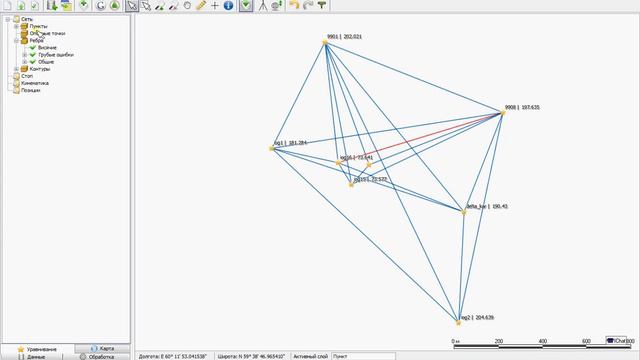The image size is (640, 360).
Task: Click the delta_luv point star marker
Action: (464, 212)
